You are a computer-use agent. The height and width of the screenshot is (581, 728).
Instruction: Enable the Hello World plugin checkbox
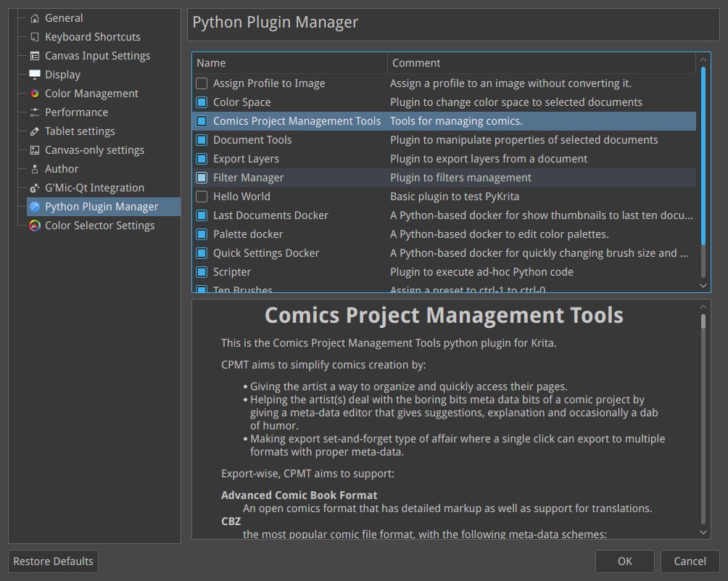tap(202, 197)
